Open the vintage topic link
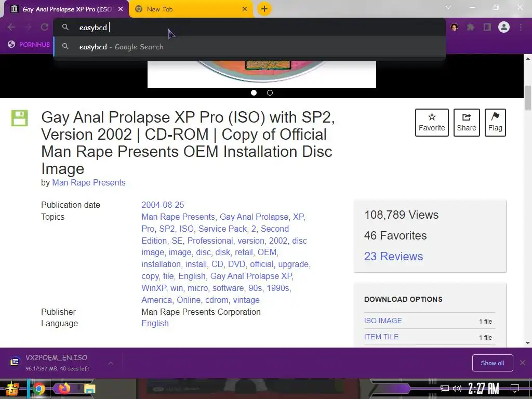532x399 pixels. (x=246, y=300)
